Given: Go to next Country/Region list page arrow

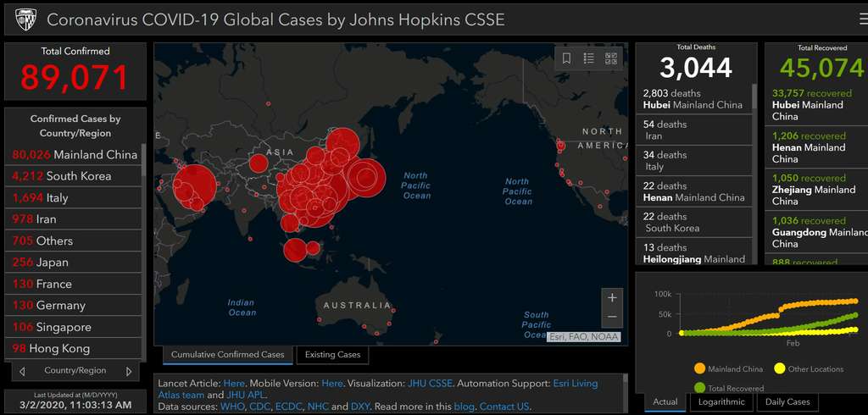Looking at the screenshot, I should tap(129, 372).
